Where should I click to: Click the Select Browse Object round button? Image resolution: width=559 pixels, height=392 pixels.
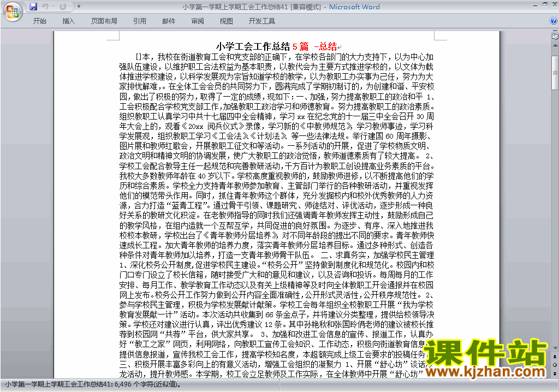(x=555, y=365)
